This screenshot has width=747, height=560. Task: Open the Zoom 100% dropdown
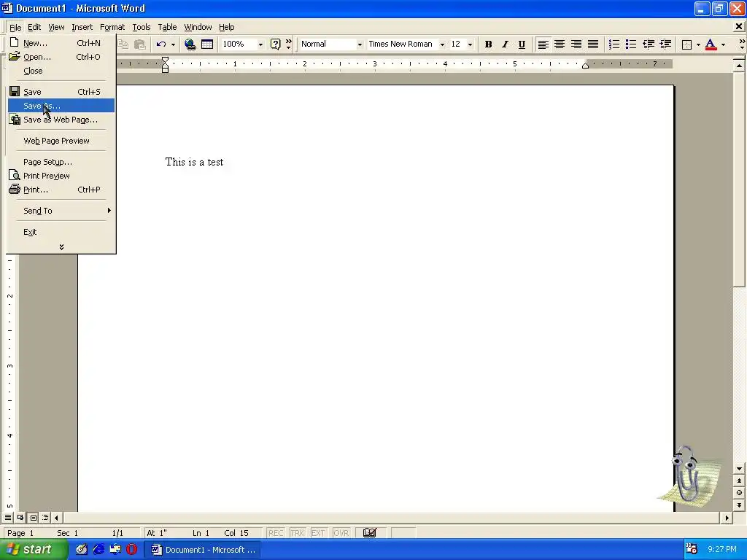(x=260, y=44)
